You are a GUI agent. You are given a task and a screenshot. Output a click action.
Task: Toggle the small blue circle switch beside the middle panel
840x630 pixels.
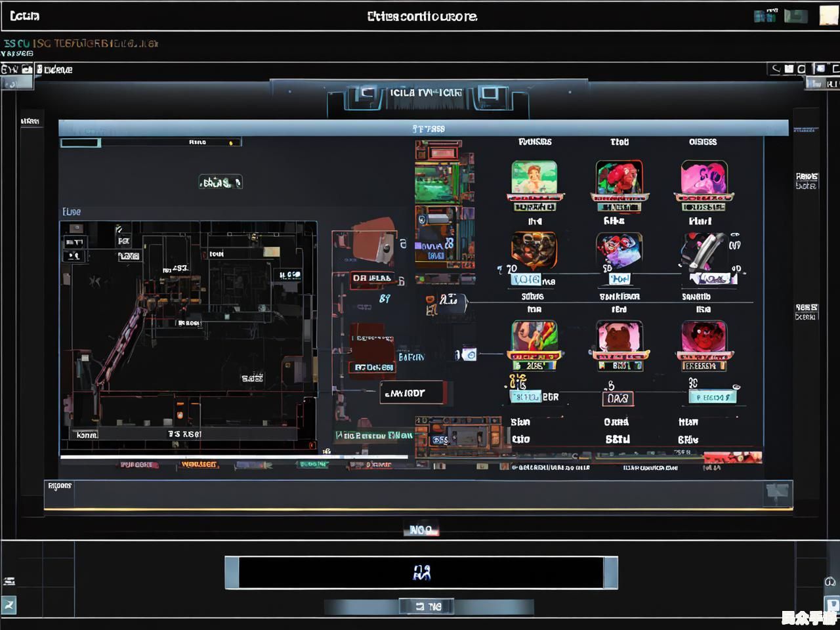point(469,355)
